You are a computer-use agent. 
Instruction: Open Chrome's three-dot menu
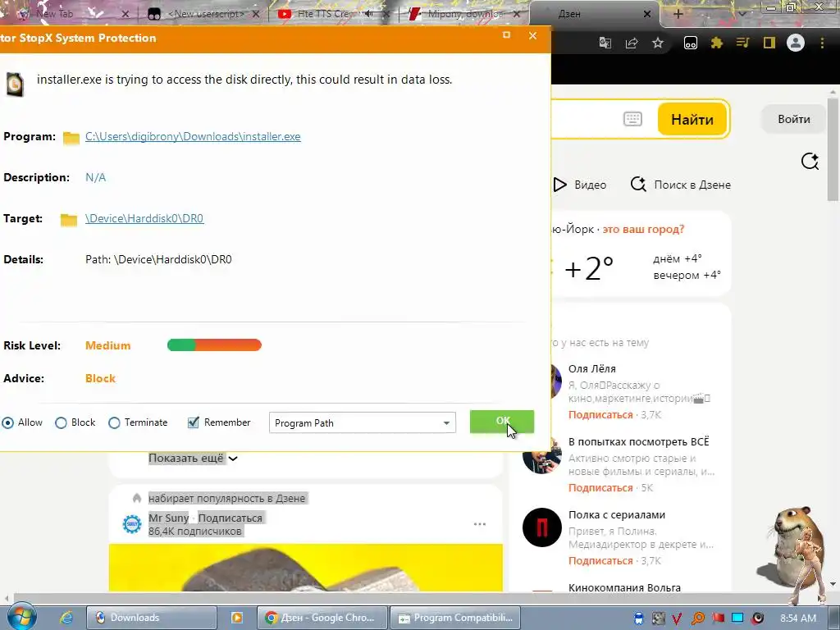[x=822, y=43]
